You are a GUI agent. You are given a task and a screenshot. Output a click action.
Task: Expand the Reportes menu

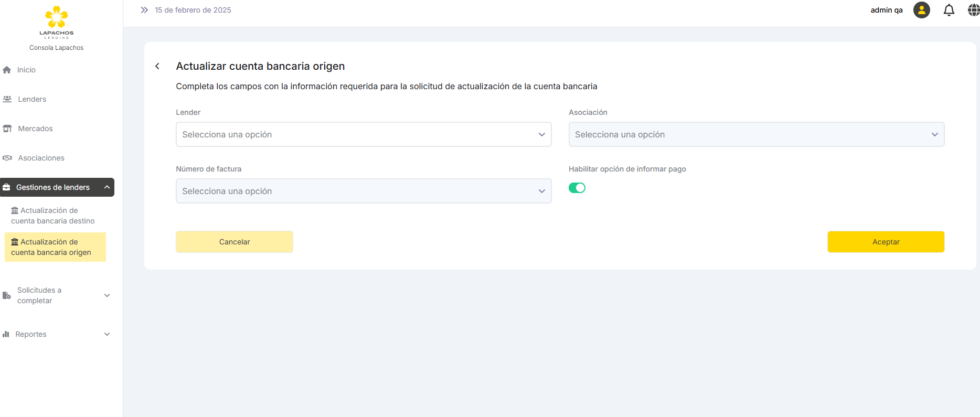pyautogui.click(x=107, y=334)
